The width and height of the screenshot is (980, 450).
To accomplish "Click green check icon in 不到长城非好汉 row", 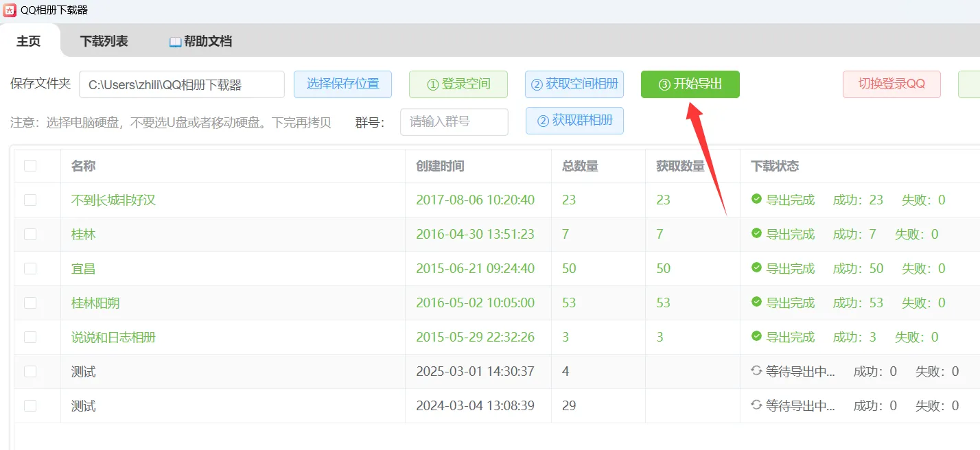I will [x=756, y=200].
